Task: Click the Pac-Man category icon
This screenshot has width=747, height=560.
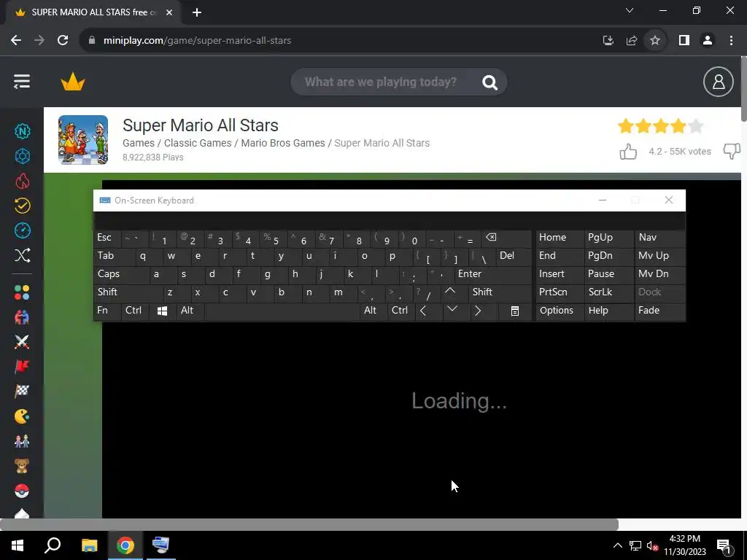Action: tap(22, 416)
